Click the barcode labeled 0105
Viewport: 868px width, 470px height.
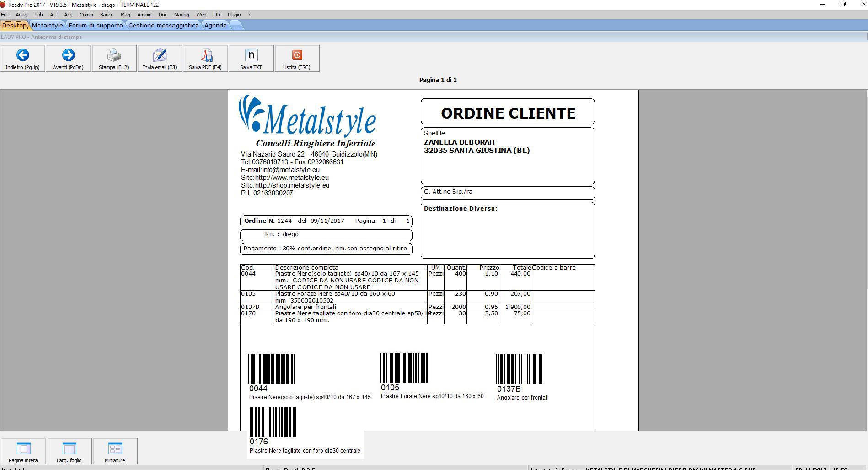coord(404,367)
